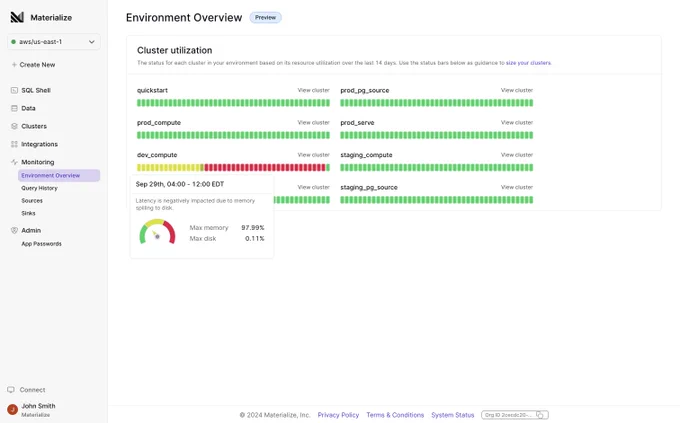View cluster for dev_compute
This screenshot has width=680, height=423.
pyautogui.click(x=314, y=155)
